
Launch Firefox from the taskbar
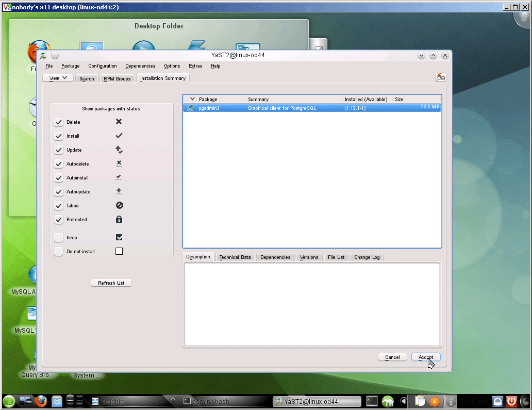click(41, 402)
